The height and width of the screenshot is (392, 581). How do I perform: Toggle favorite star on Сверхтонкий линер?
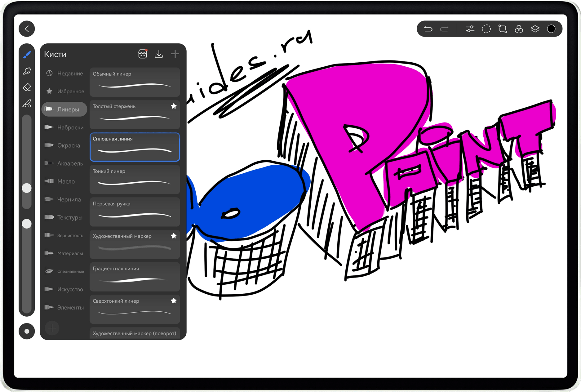(174, 301)
